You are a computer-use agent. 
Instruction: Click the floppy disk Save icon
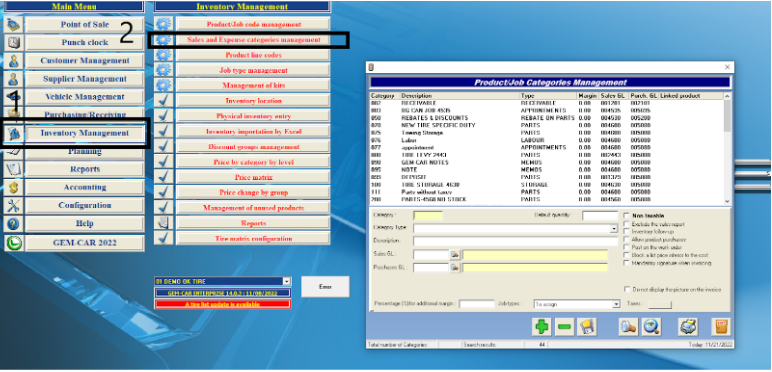[587, 327]
